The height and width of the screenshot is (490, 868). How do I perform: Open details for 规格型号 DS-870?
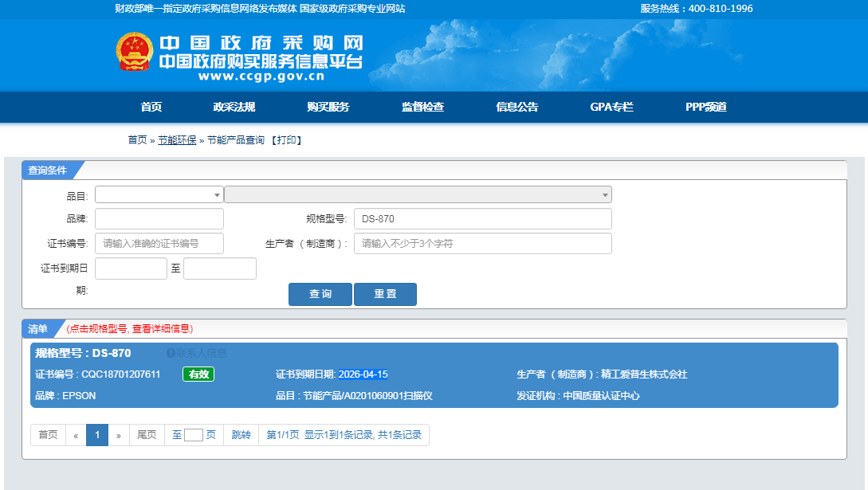[x=83, y=353]
